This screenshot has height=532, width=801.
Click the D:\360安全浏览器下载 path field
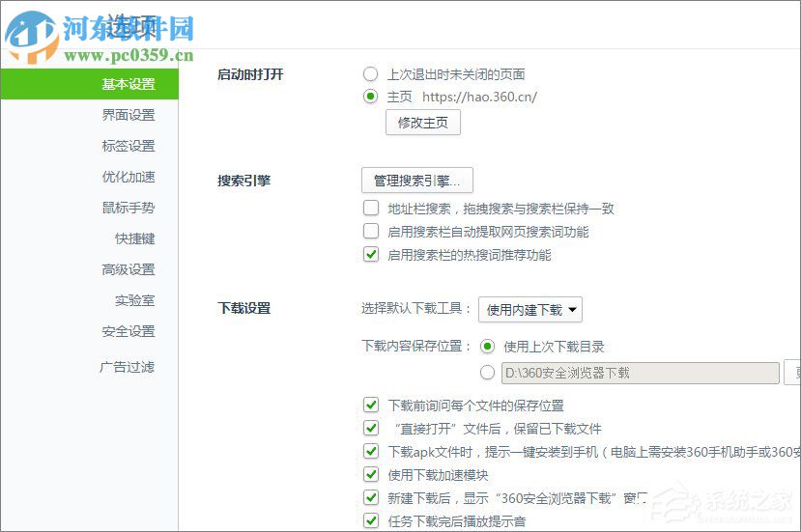point(640,373)
